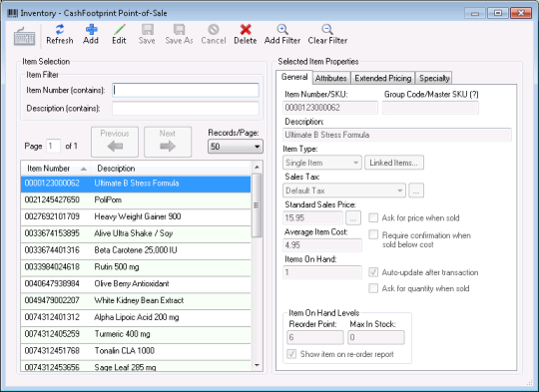
Task: Toggle Show item on re-order report
Action: (291, 354)
